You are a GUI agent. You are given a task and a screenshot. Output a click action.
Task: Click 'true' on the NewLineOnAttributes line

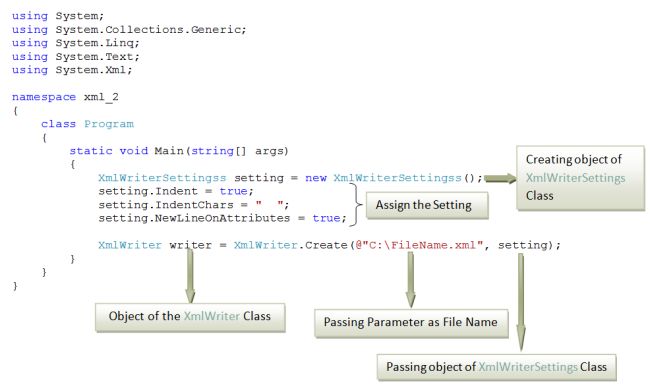click(327, 218)
